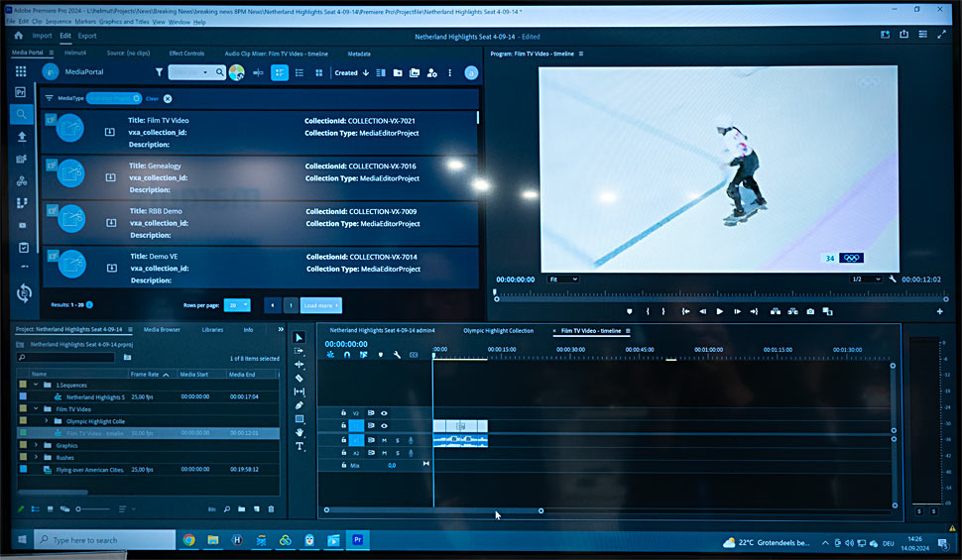Image resolution: width=962 pixels, height=560 pixels.
Task: Click the MediaPortal sidebar search icon
Action: (x=22, y=114)
